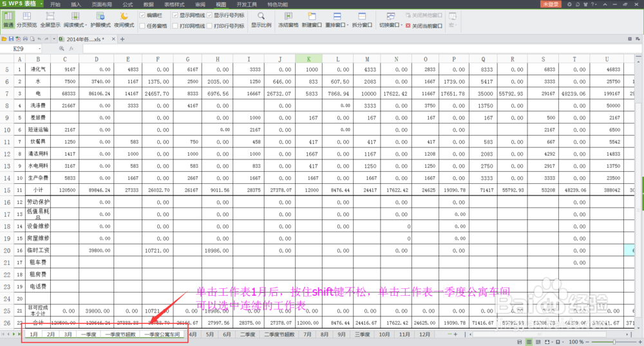Open a new document tab with plus button
Viewport: 644px width, 346px height.
[x=122, y=39]
